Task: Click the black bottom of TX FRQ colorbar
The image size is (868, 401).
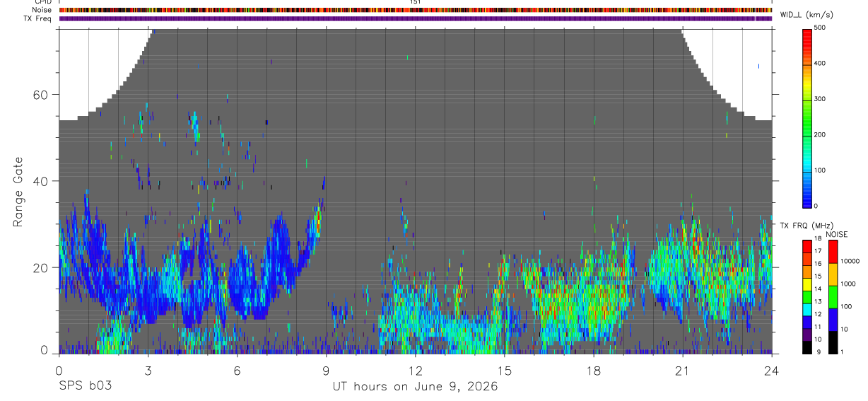Action: 807,348
